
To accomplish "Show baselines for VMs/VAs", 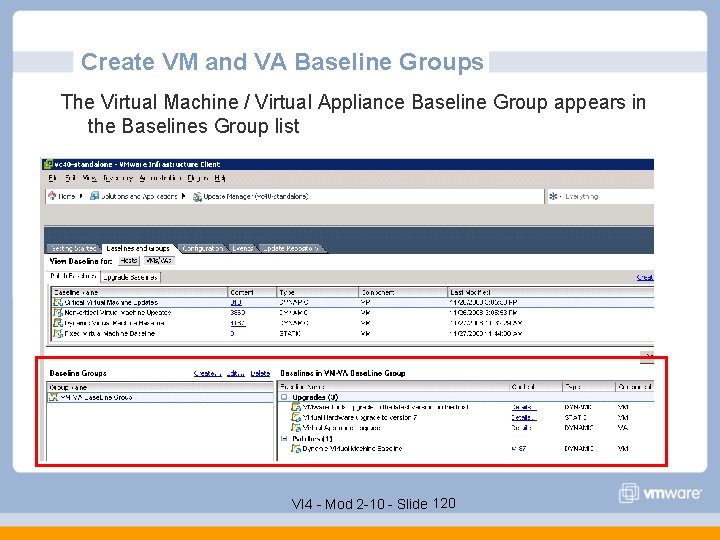I will coord(159,261).
